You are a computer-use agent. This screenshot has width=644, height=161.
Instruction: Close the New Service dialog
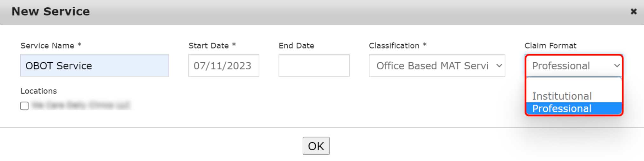pos(634,11)
